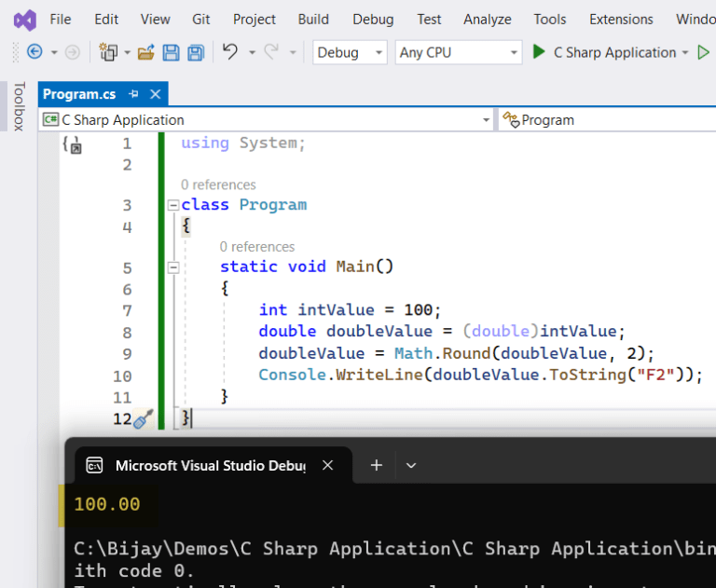Open the Project menu
This screenshot has width=716, height=588.
pos(255,20)
